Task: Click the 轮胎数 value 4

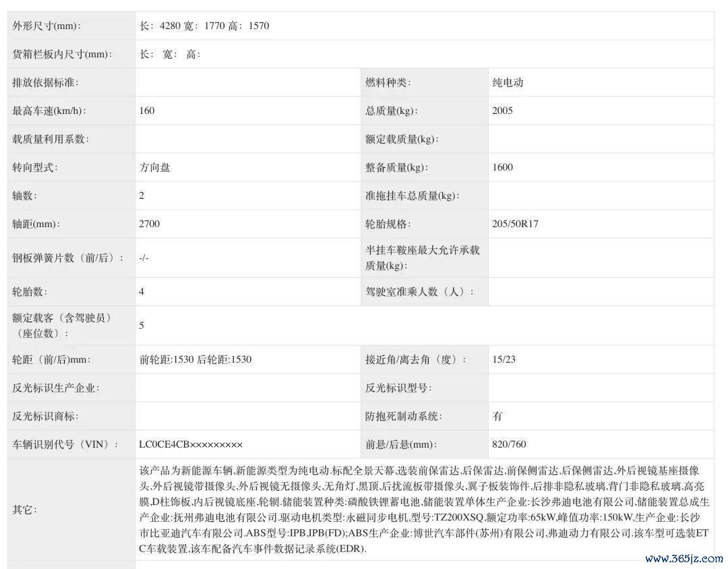Action: coord(142,292)
